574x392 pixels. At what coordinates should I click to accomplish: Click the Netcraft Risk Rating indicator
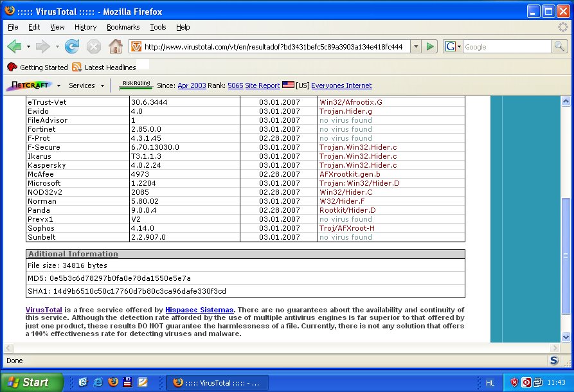(x=136, y=85)
